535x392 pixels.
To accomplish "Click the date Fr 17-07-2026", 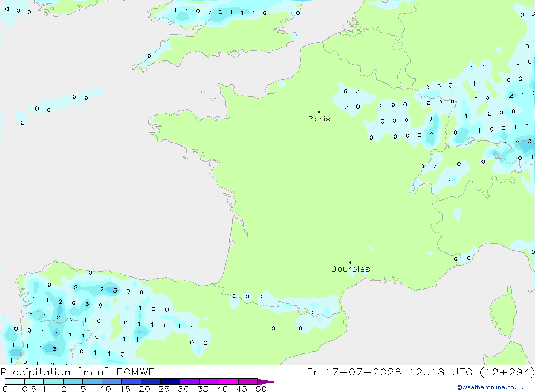I will pos(354,372).
